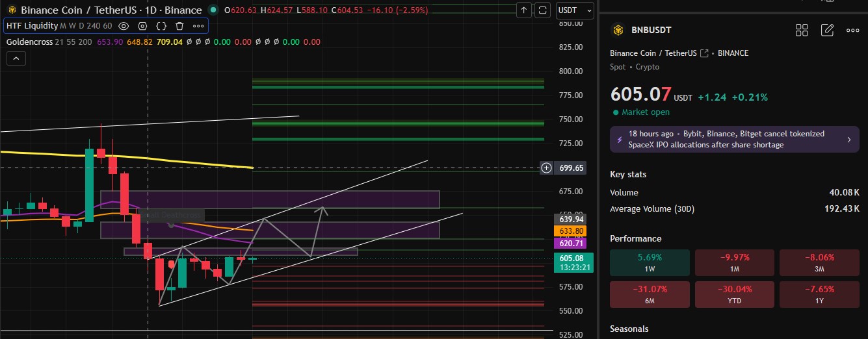Click the lightning bolt news icon
This screenshot has width=868, height=339.
[620, 139]
